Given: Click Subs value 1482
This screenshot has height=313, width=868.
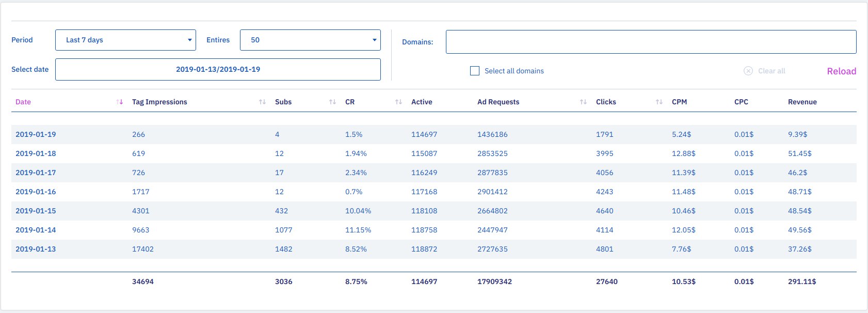Looking at the screenshot, I should 284,249.
